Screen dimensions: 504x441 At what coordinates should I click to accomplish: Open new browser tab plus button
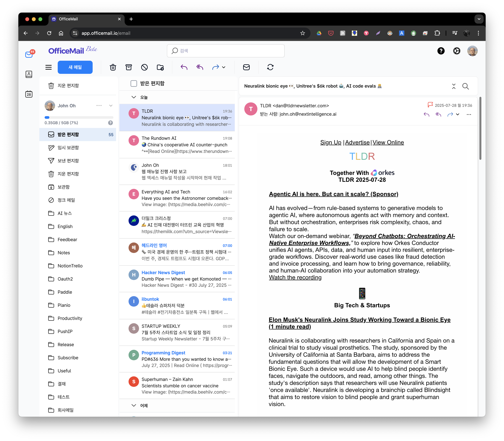(131, 19)
